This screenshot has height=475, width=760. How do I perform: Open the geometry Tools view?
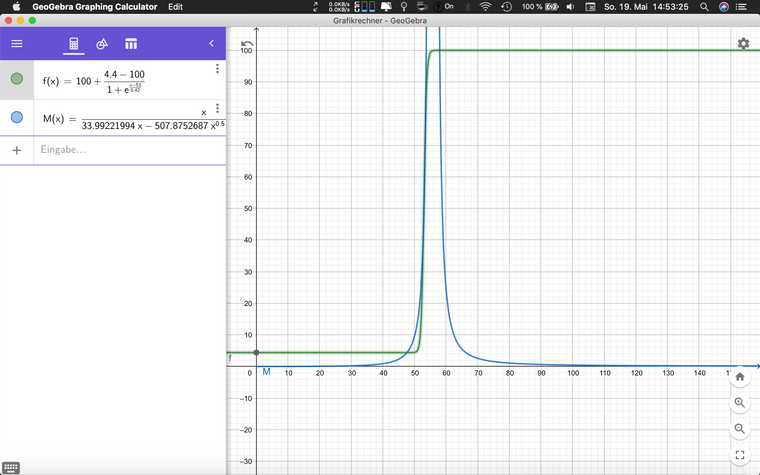[102, 44]
